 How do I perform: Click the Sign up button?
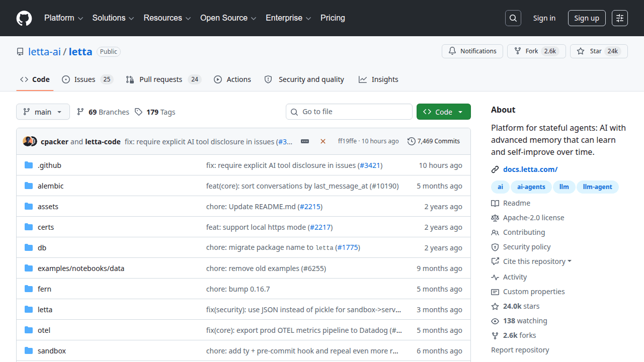point(587,18)
